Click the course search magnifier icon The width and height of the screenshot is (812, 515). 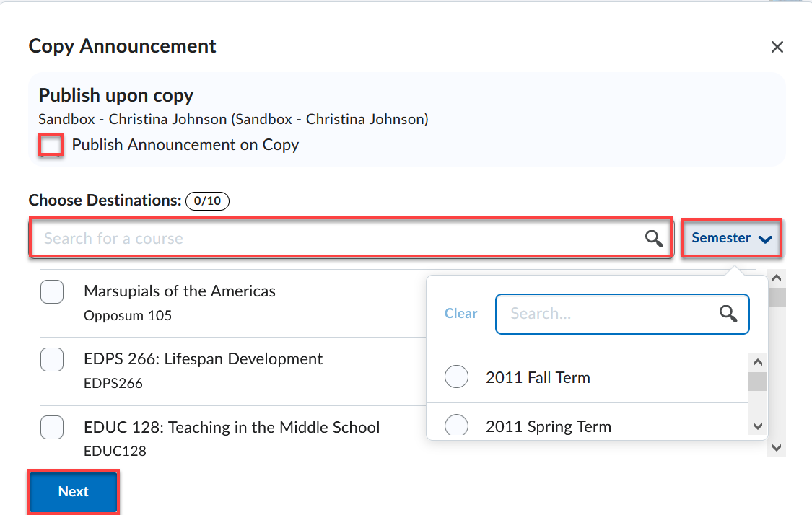click(x=654, y=239)
